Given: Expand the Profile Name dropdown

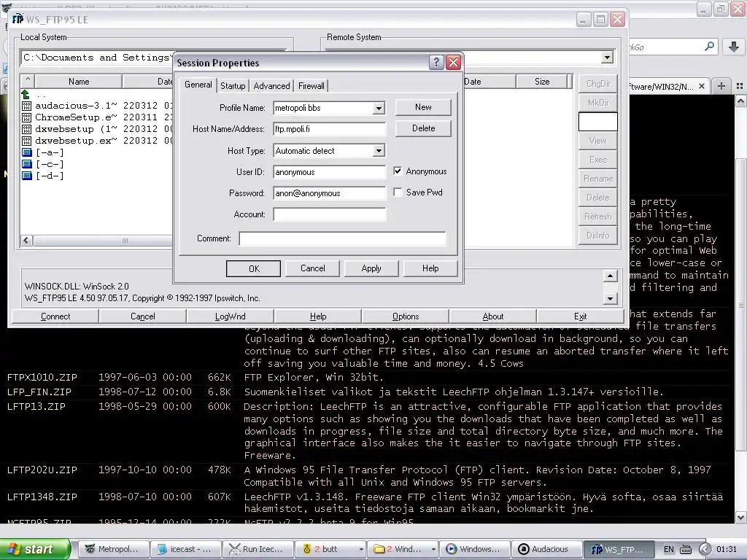Looking at the screenshot, I should click(379, 108).
